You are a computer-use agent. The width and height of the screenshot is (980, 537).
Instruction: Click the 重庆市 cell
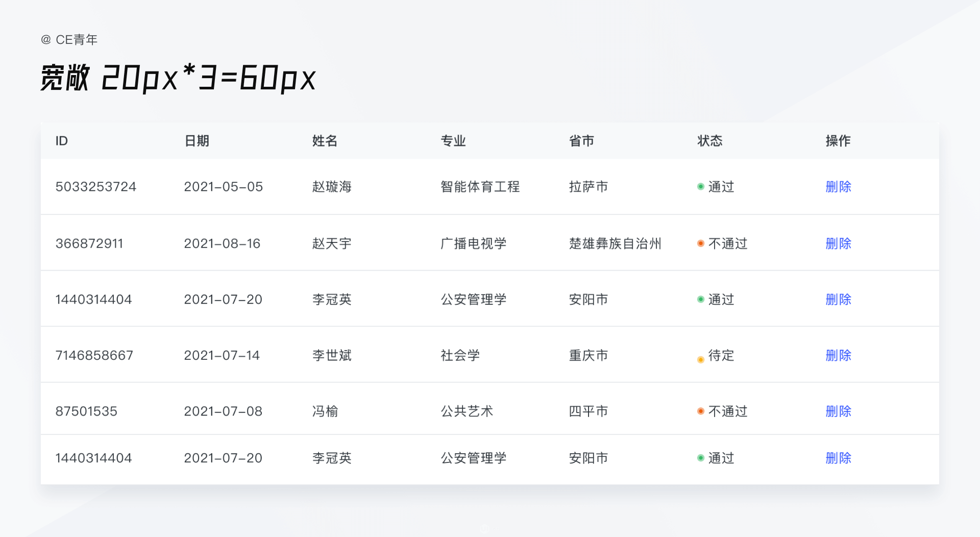point(589,355)
